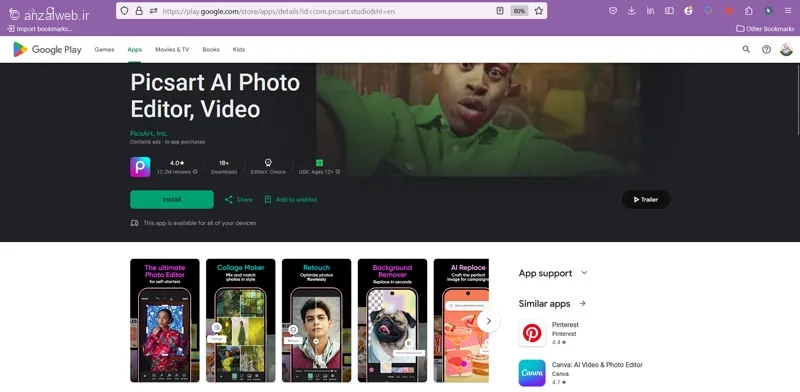Click the green Install button
The width and height of the screenshot is (800, 392).
pyautogui.click(x=172, y=200)
